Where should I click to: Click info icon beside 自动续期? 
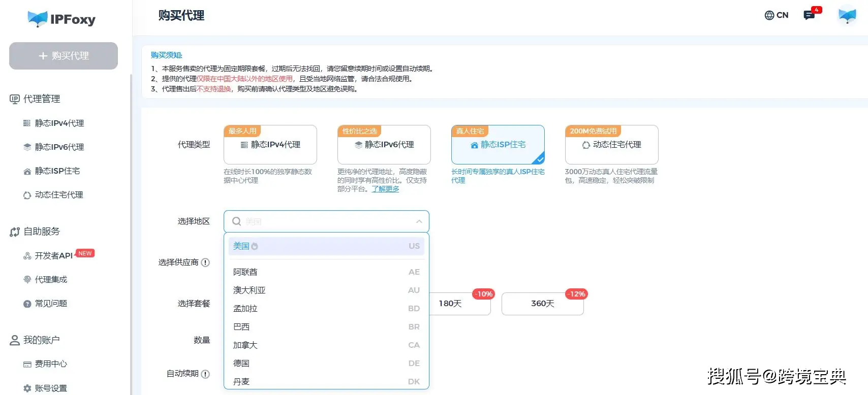click(205, 374)
